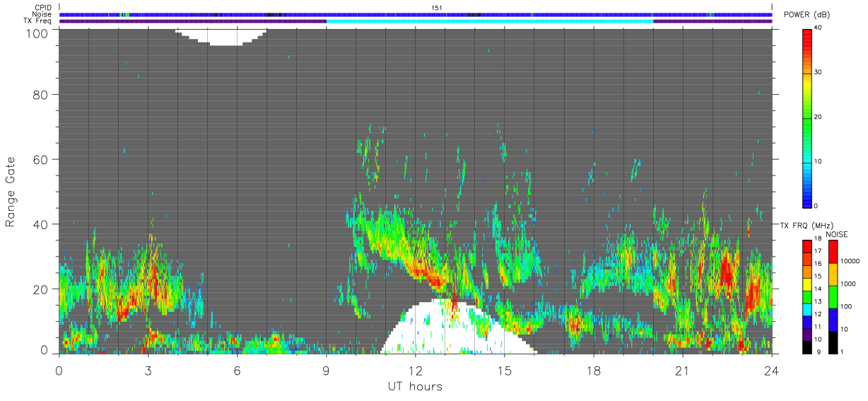Click the NOISE legend title at right

pos(838,234)
